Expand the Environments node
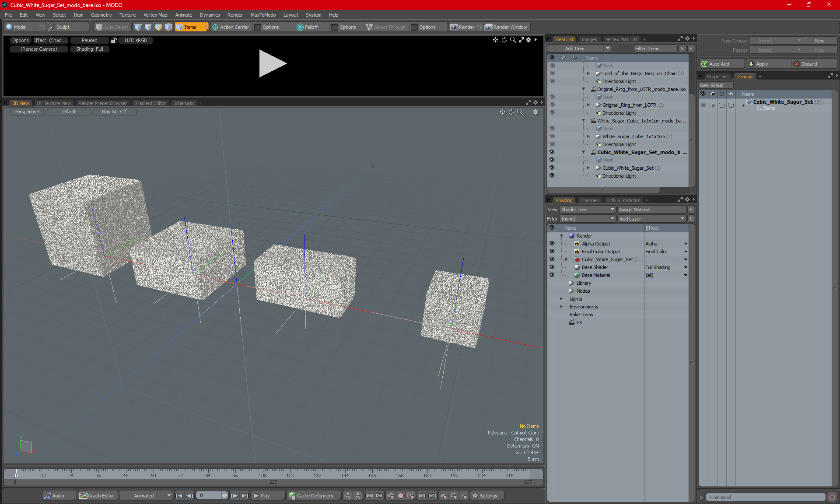 [562, 307]
